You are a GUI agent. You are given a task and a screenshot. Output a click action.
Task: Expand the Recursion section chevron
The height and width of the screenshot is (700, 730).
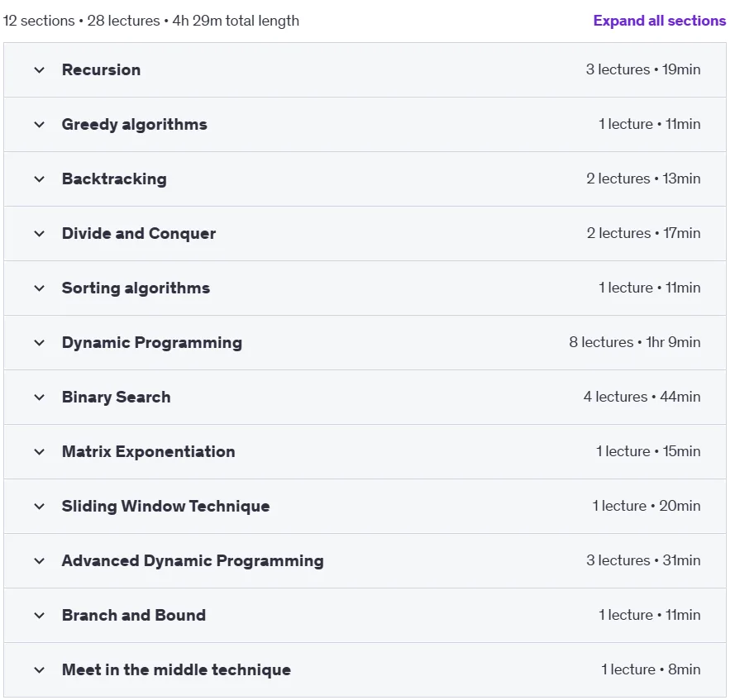click(x=40, y=70)
